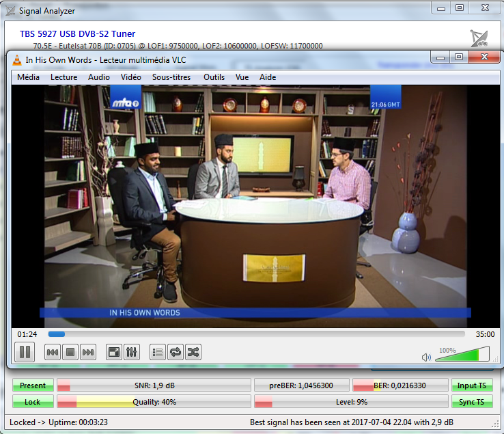
Task: Skip to the next media item
Action: [x=87, y=353]
